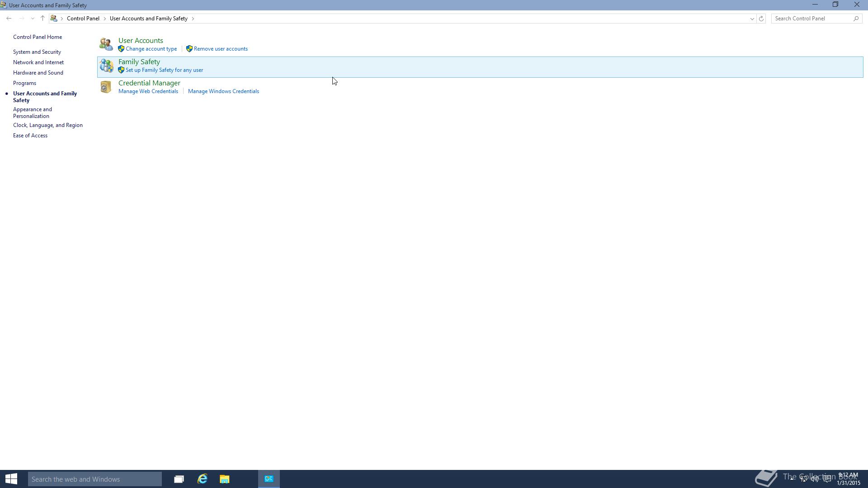Select User Accounts and Family Safety sidebar item
The image size is (868, 488).
45,97
